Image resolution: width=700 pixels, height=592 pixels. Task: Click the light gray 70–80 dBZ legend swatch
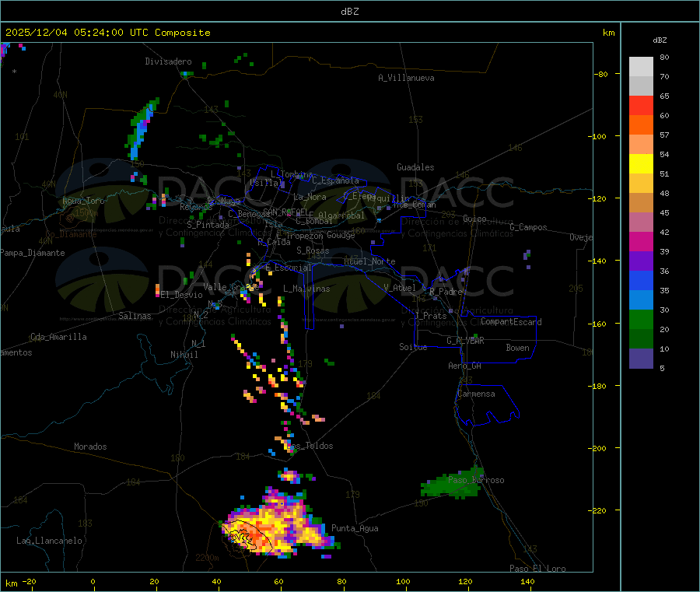[x=641, y=67]
